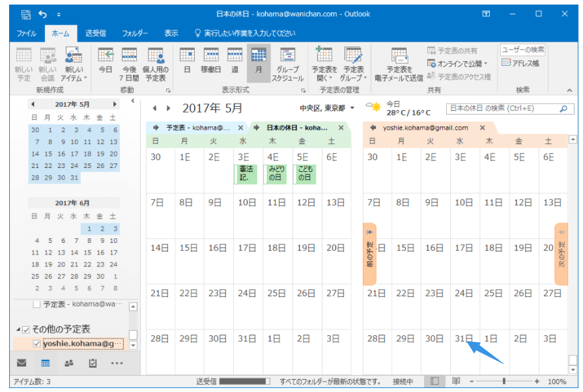Open the ファイル tab
Image resolution: width=583 pixels, height=392 pixels.
pyautogui.click(x=27, y=33)
